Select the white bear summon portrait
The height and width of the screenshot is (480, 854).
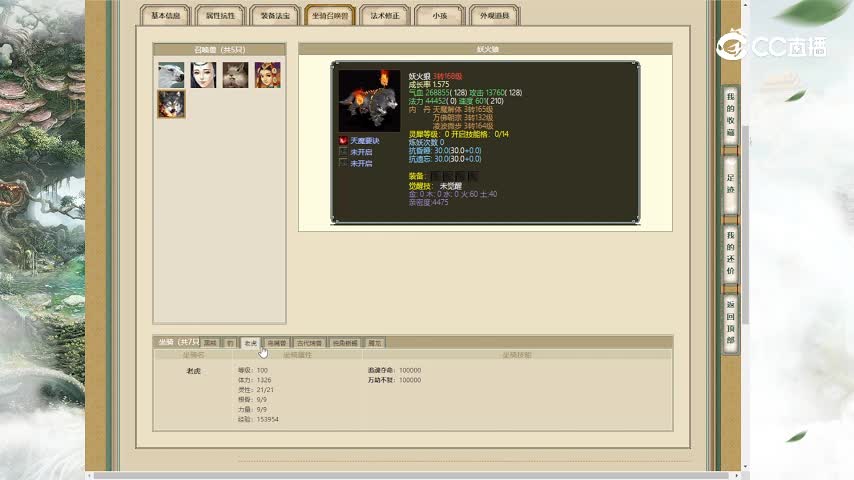point(171,75)
